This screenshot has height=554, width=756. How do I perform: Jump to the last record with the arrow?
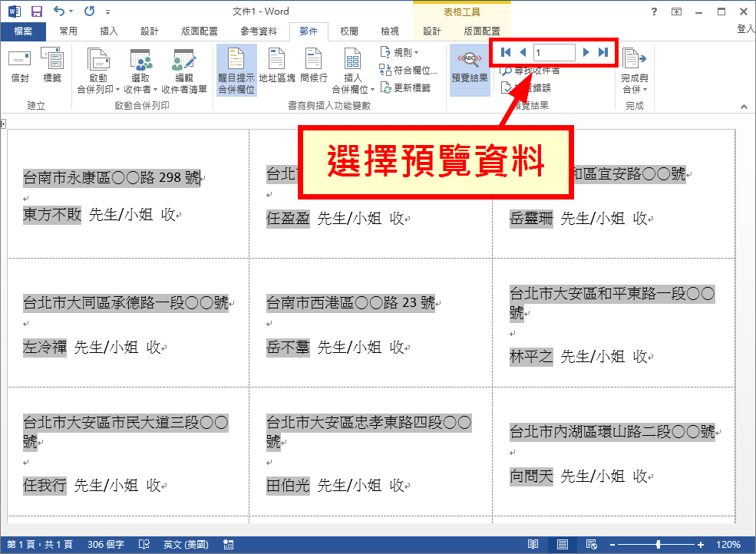tap(602, 52)
